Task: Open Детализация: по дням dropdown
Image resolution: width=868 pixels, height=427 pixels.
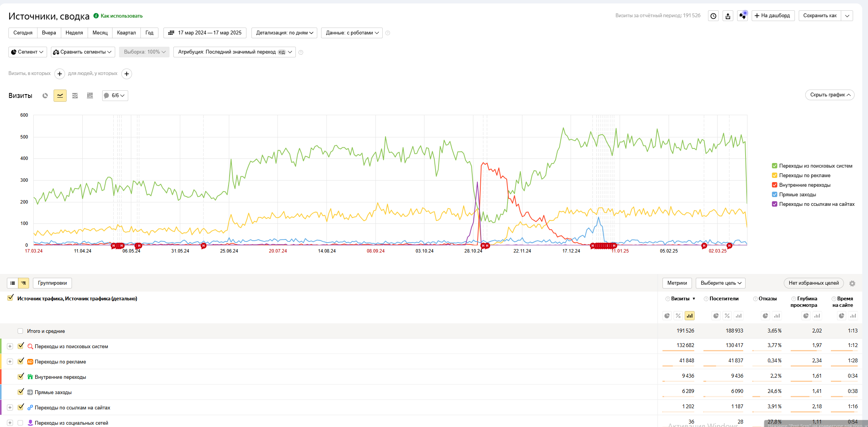Action: [285, 33]
